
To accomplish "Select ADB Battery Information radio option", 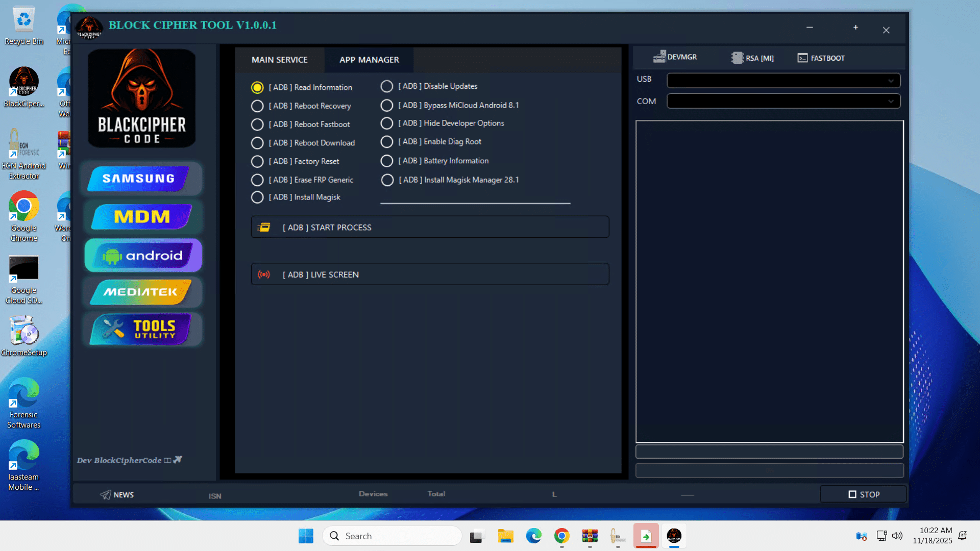I will click(387, 161).
